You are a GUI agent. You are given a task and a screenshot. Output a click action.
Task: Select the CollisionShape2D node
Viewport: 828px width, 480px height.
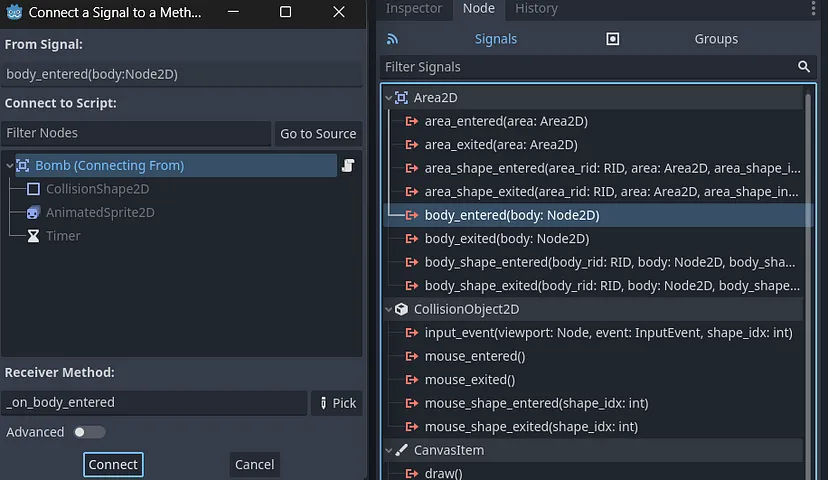pos(98,189)
